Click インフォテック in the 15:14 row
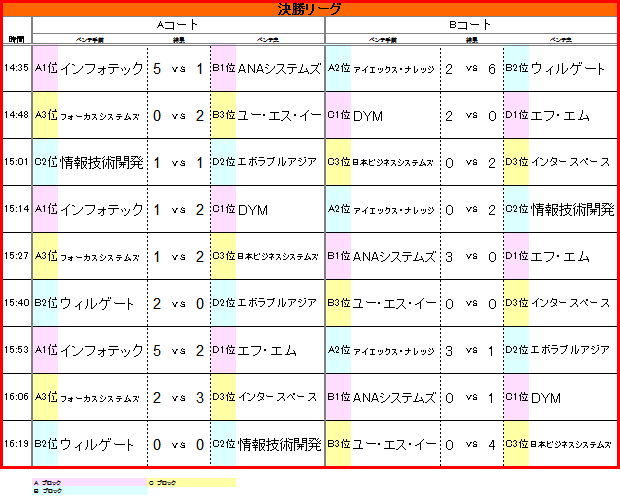 102,209
